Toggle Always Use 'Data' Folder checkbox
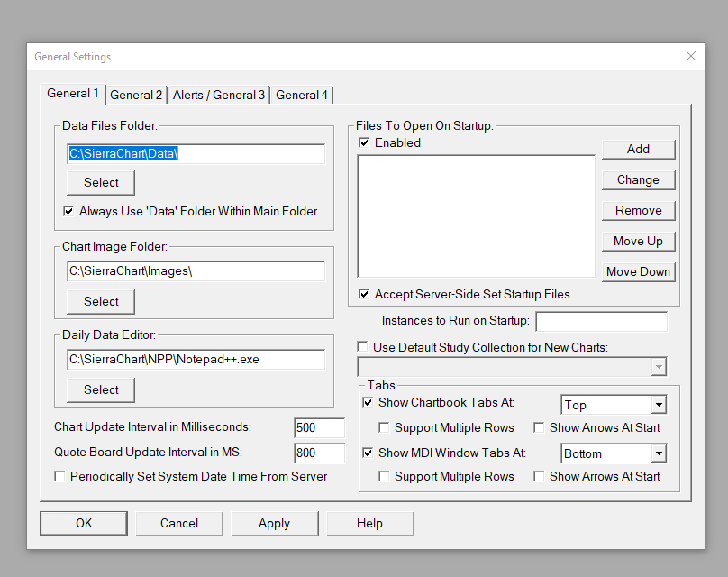 68,211
